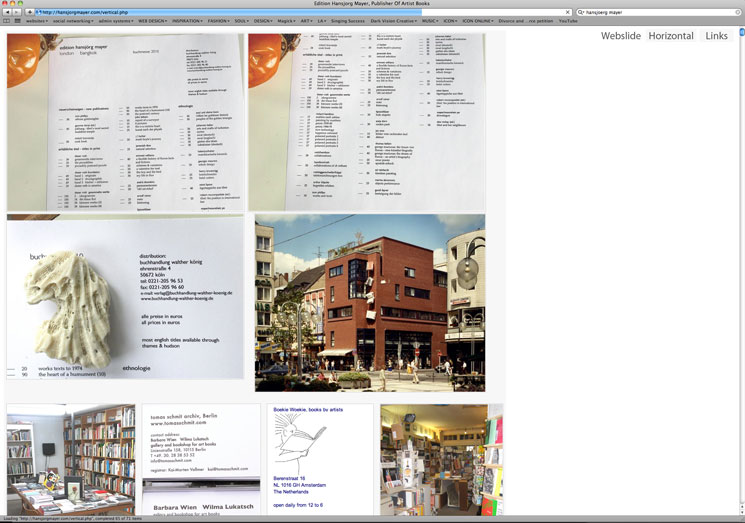Click the search magnifier icon

point(581,11)
